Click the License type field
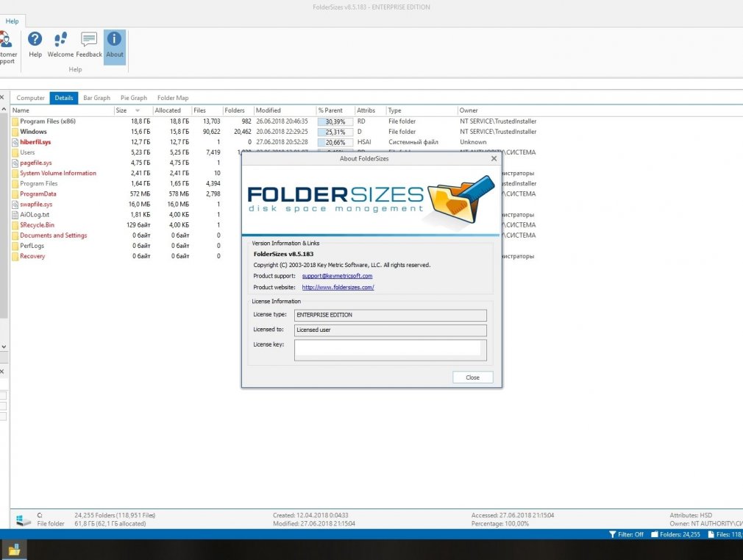 [x=390, y=315]
